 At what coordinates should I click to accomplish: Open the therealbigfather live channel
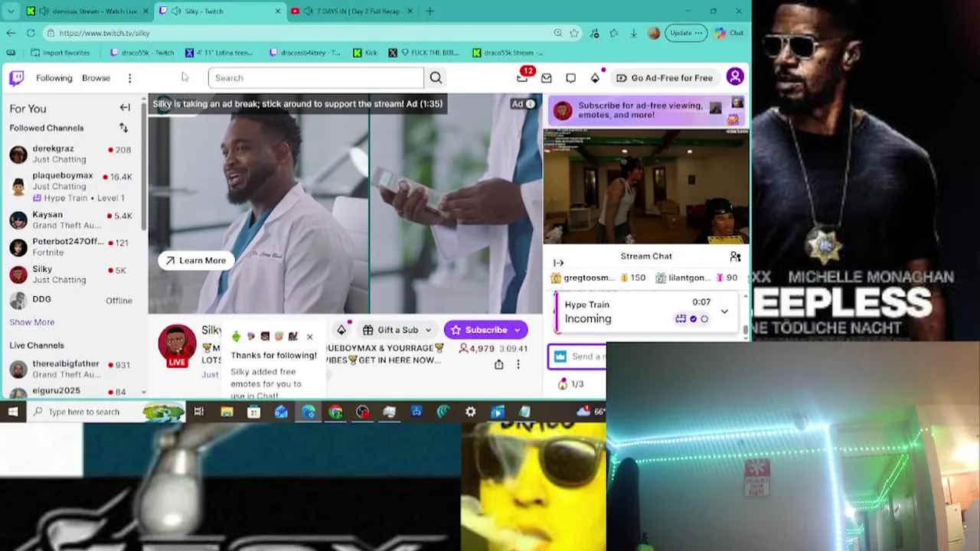70,369
